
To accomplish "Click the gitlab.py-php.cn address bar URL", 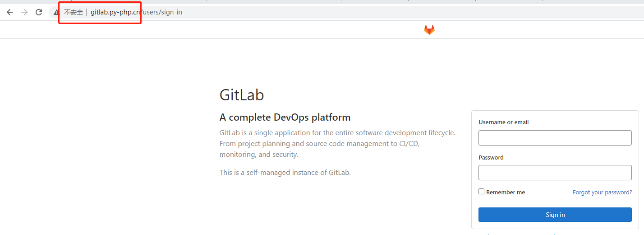I will 136,12.
